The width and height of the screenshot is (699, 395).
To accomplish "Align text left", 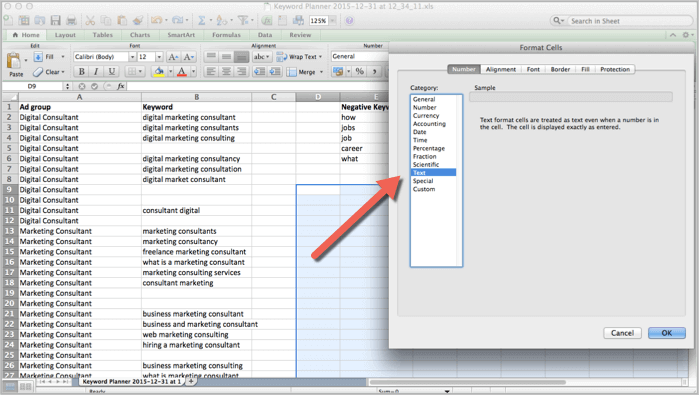I will tap(211, 71).
